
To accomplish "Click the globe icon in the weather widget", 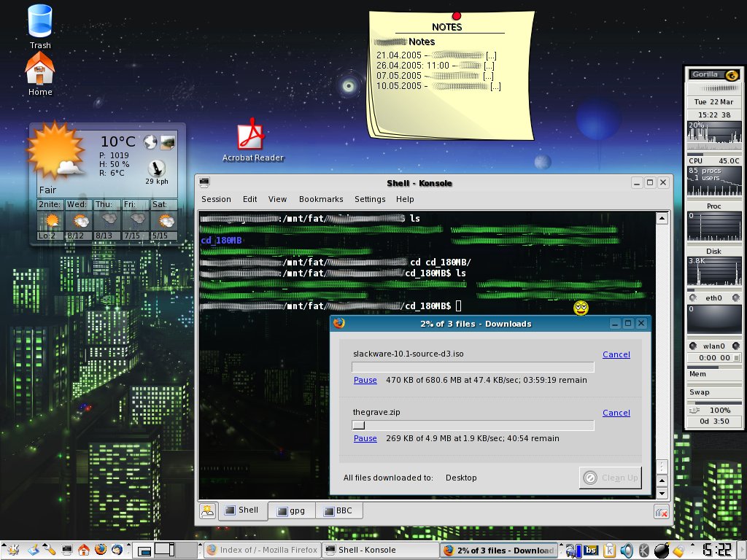I will coord(150,141).
